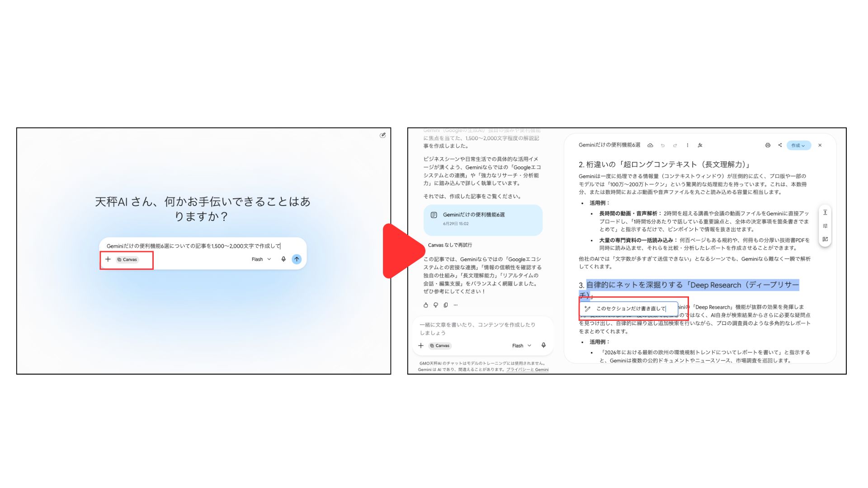Click the magic pencil icon in the inline edit box
This screenshot has width=868, height=488.
[587, 309]
